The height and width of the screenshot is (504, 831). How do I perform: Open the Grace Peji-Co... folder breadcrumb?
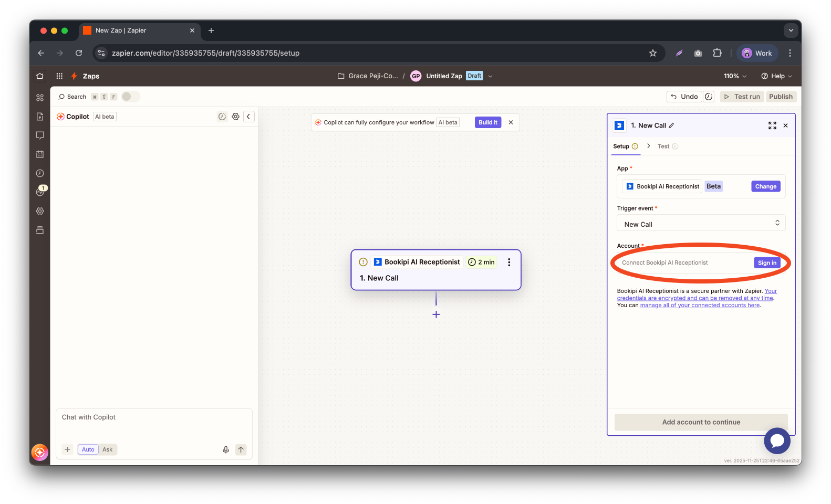click(x=368, y=76)
